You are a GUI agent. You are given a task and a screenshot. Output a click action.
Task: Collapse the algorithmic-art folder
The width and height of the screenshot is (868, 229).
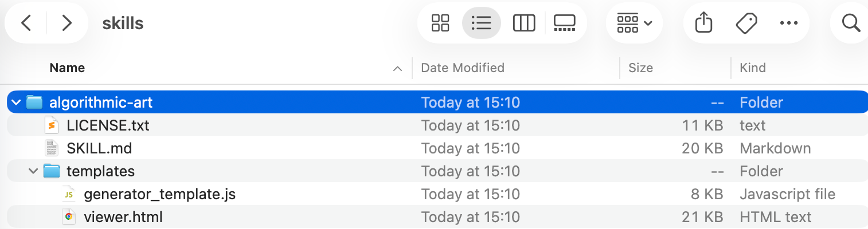point(15,102)
